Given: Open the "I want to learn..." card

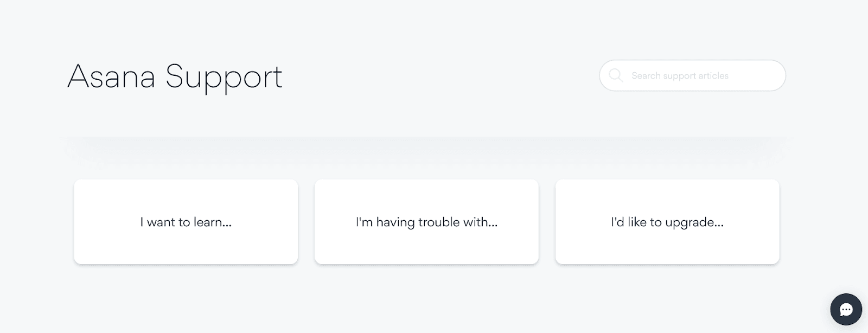Looking at the screenshot, I should point(186,222).
